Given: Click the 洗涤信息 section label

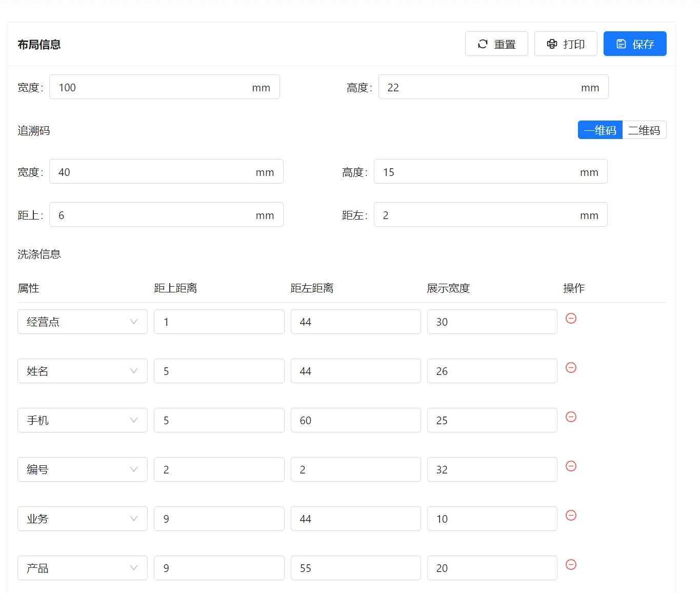Looking at the screenshot, I should tap(39, 254).
